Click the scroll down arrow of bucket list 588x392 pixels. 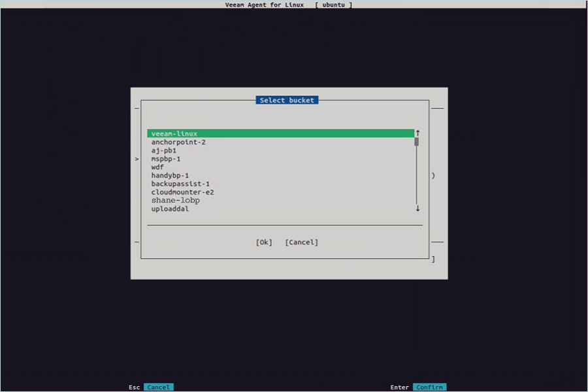pyautogui.click(x=417, y=208)
